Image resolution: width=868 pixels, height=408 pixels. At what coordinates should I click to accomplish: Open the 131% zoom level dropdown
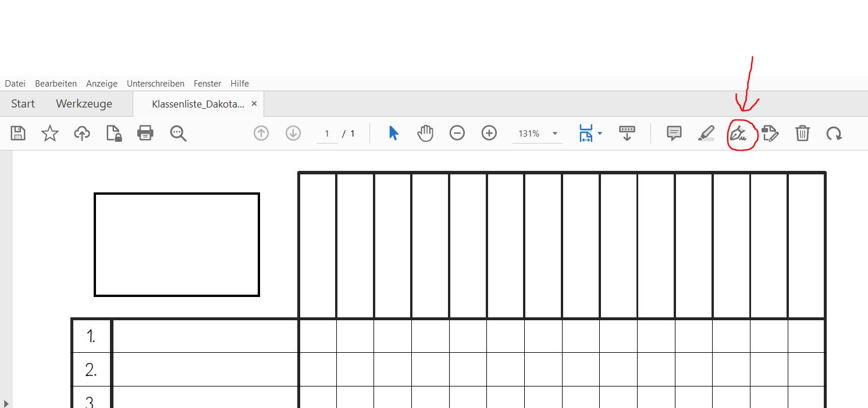click(x=554, y=133)
